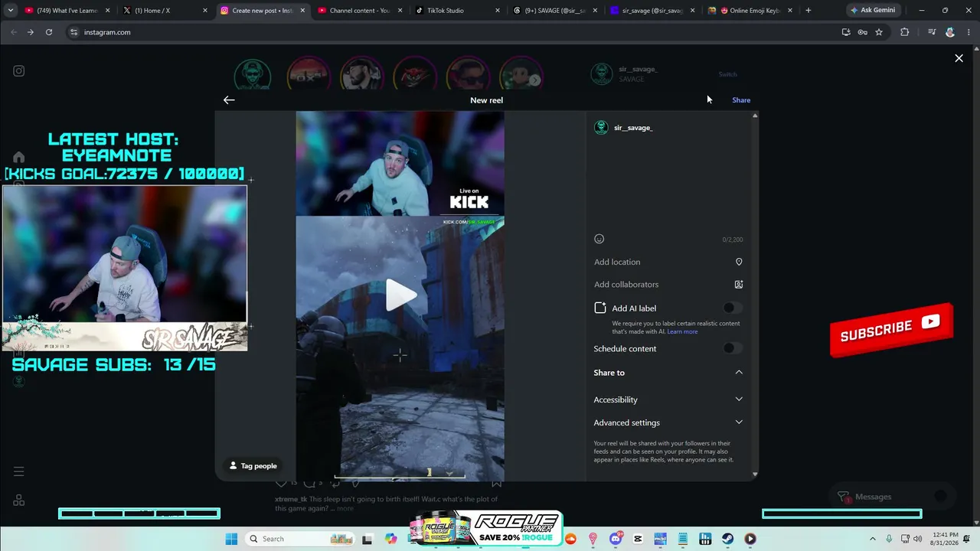Open Discord from the taskbar
Image resolution: width=980 pixels, height=551 pixels.
click(x=616, y=539)
